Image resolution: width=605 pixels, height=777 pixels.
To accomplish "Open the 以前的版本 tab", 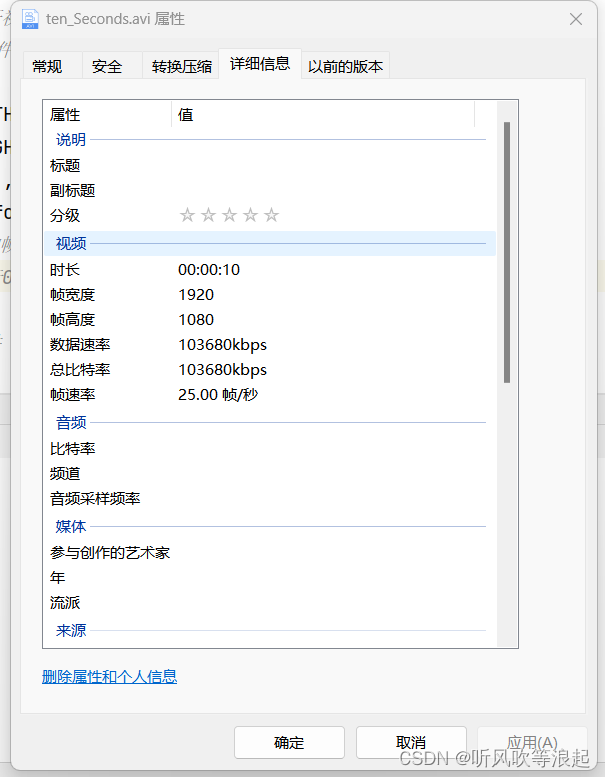I will 345,66.
